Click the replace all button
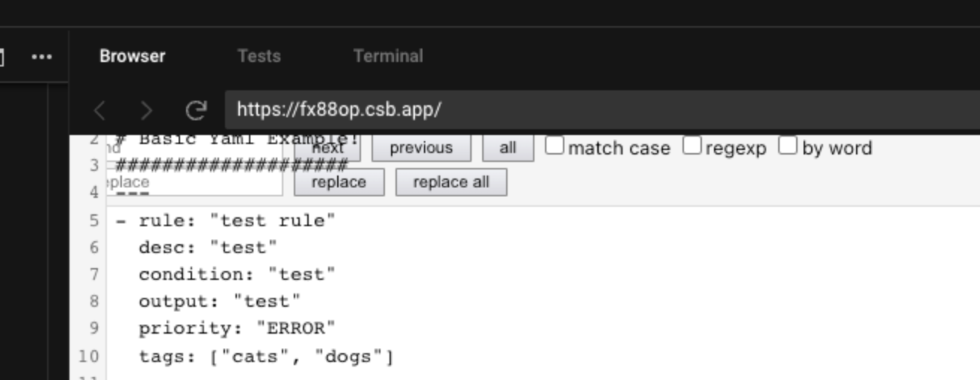The width and height of the screenshot is (980, 380). point(451,182)
